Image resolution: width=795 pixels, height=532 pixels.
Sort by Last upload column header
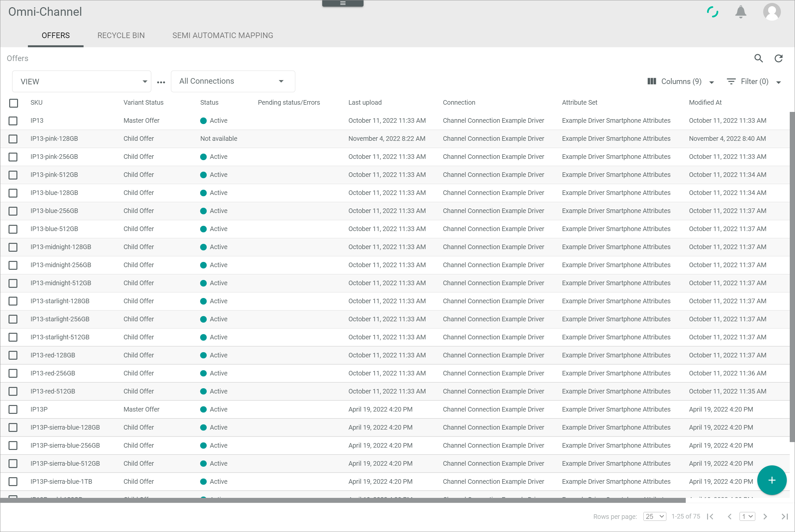click(x=365, y=102)
